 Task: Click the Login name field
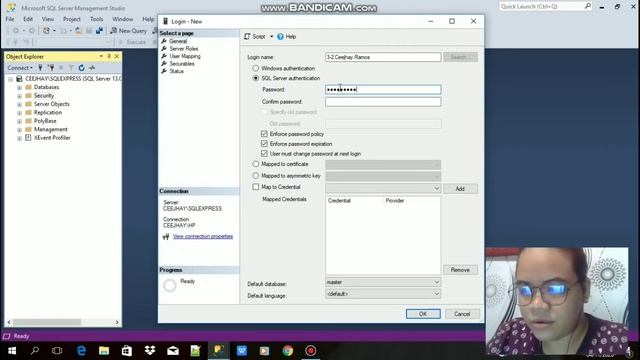(x=383, y=57)
